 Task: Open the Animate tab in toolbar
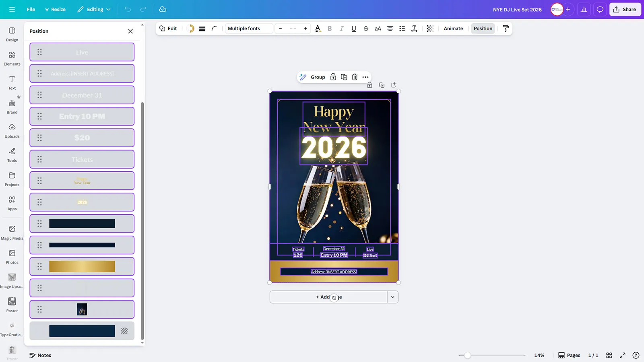click(453, 29)
